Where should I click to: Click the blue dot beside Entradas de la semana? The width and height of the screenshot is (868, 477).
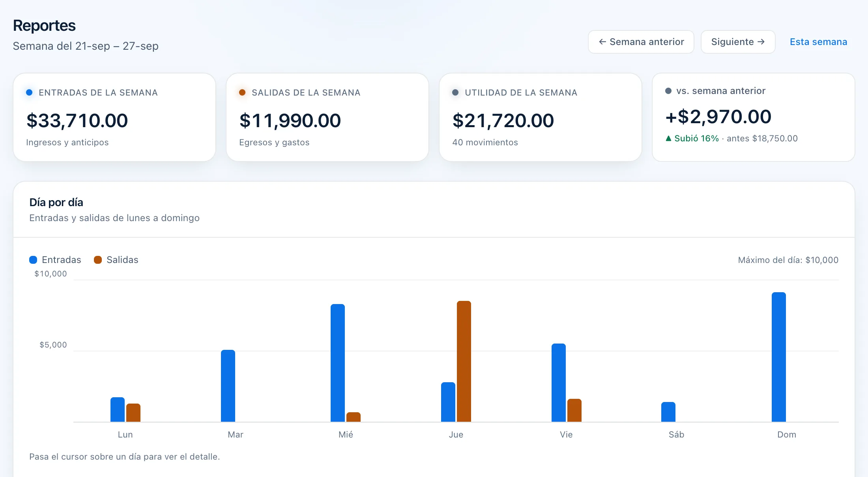[29, 92]
